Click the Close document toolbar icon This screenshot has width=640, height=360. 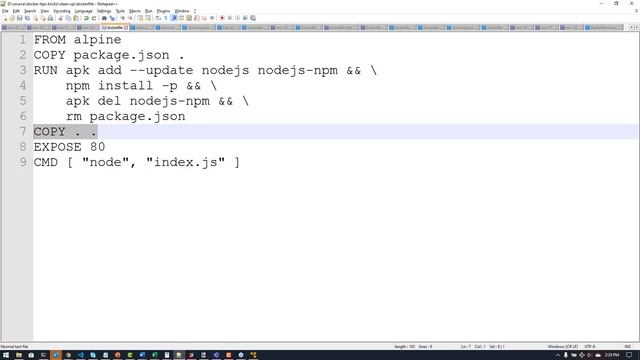point(35,18)
